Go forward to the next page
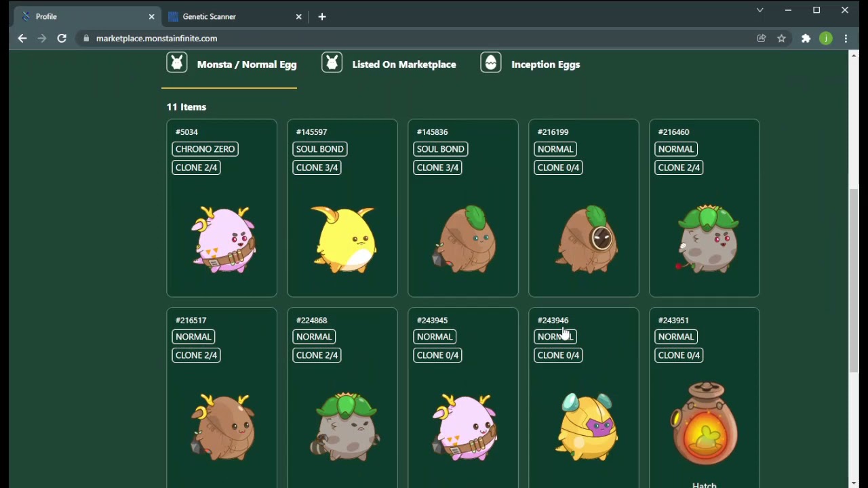868x488 pixels. click(42, 39)
